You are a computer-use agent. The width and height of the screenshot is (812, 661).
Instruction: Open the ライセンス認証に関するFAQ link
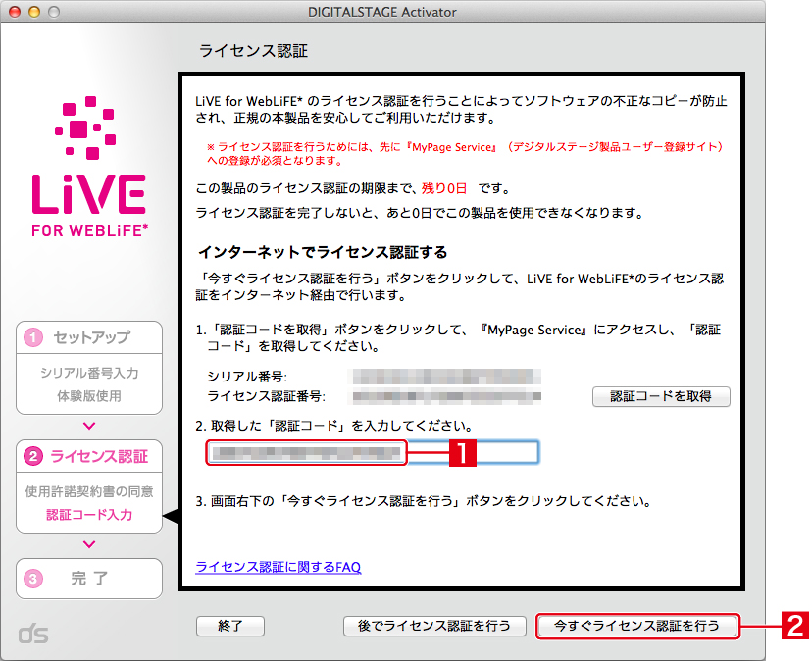point(279,567)
